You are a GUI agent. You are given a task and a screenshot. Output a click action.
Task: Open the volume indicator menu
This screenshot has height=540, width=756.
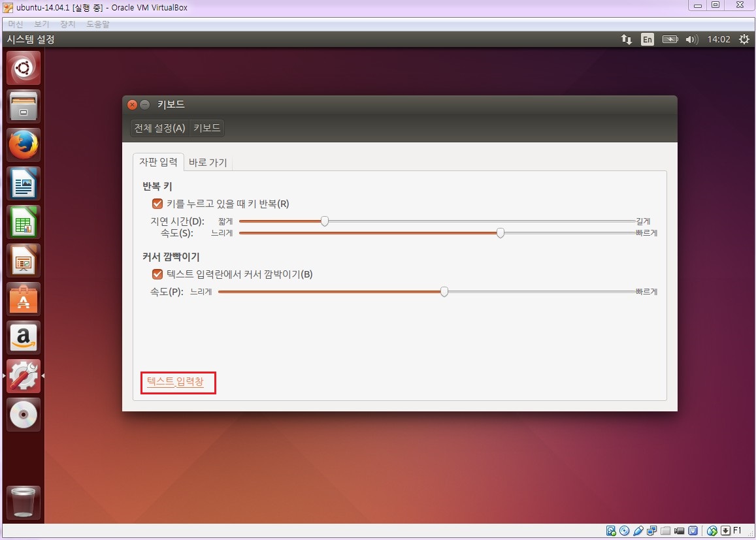click(691, 39)
